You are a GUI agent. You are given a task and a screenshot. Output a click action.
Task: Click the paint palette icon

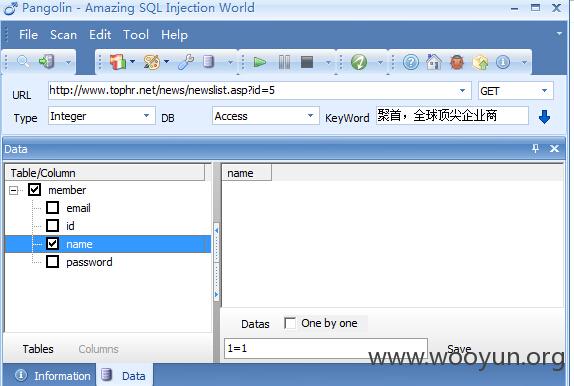152,62
